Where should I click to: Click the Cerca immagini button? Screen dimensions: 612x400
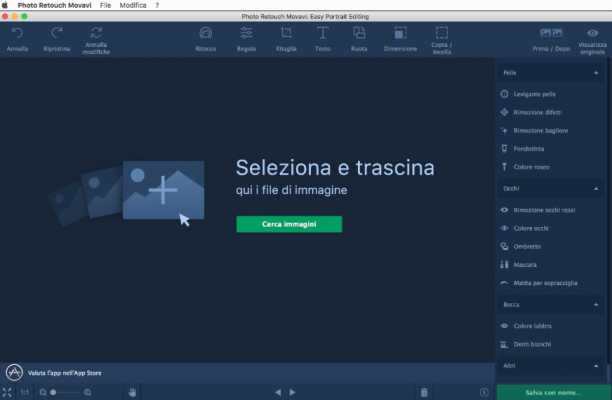pos(289,224)
